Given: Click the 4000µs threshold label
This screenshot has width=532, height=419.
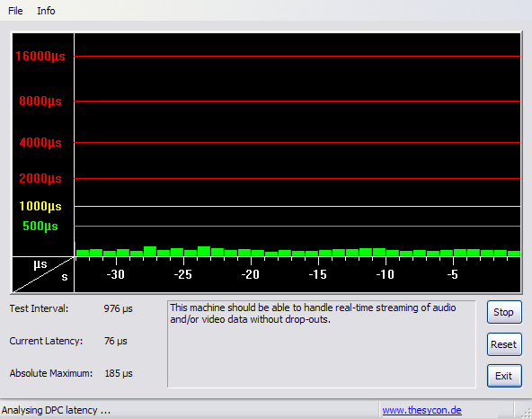Looking at the screenshot, I should (40, 142).
